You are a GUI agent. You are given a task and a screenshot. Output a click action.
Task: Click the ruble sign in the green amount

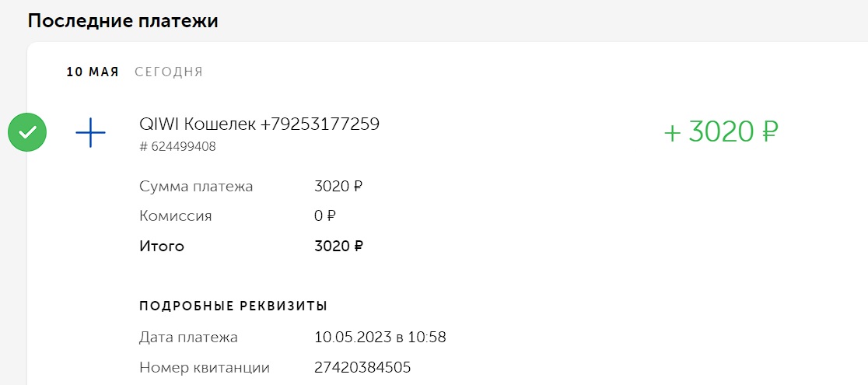(x=768, y=132)
